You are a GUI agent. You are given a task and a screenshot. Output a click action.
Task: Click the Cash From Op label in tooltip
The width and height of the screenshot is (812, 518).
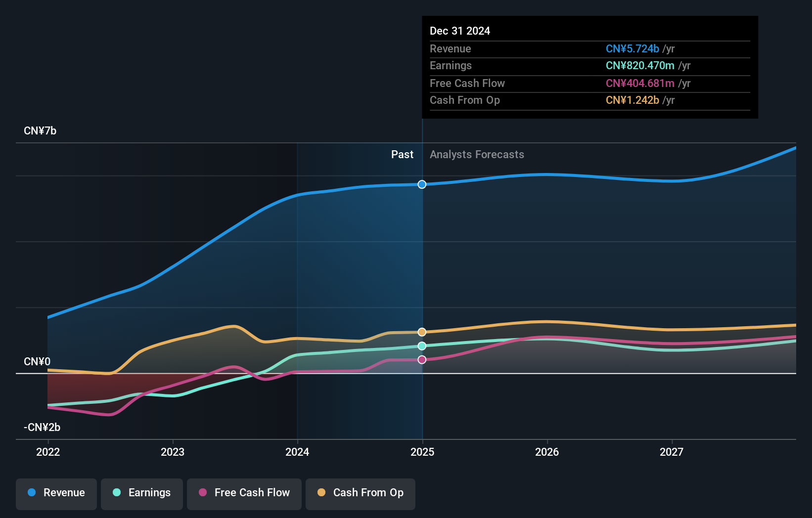pos(465,100)
